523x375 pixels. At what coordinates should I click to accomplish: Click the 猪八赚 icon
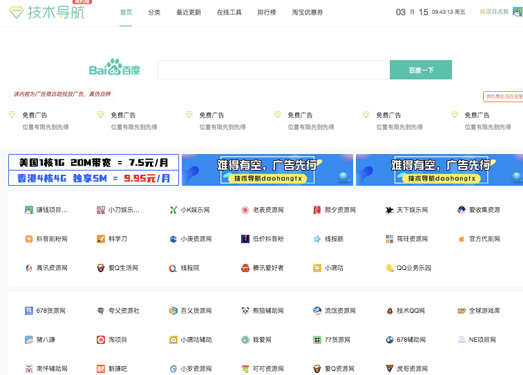point(29,340)
